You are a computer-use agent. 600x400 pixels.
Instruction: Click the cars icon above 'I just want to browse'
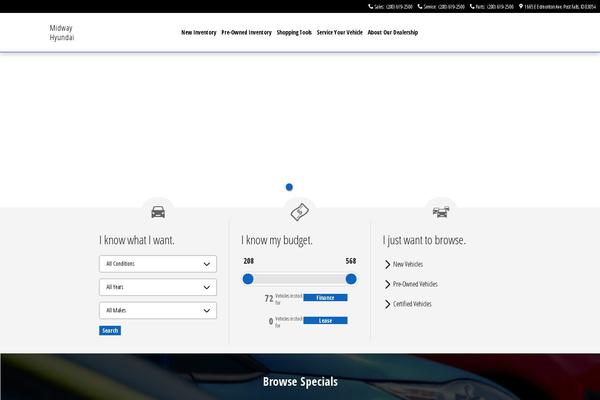[x=441, y=212]
